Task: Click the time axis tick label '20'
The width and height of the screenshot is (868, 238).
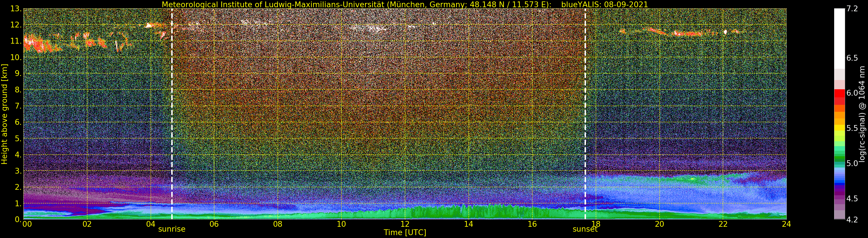Action: click(659, 224)
